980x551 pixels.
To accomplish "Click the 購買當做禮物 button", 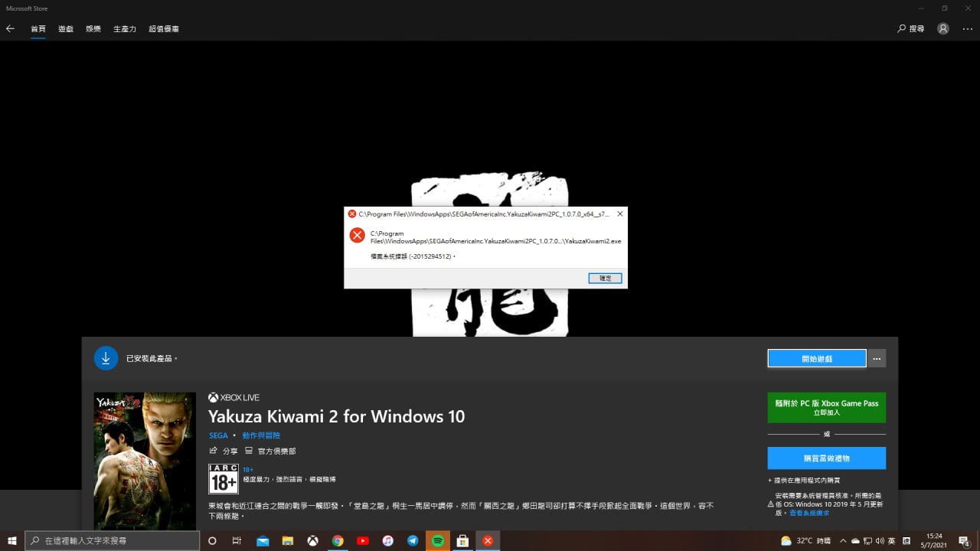I will 827,458.
